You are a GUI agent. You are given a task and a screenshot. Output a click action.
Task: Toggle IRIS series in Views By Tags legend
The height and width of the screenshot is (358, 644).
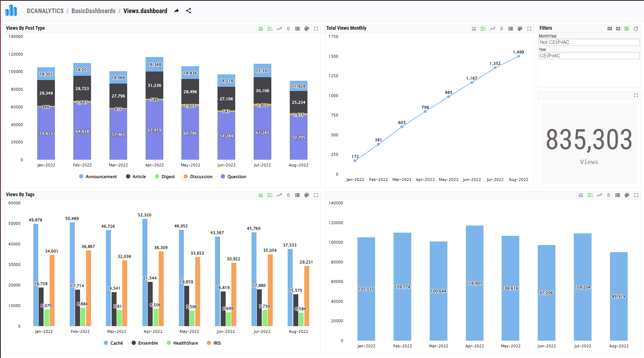(x=214, y=343)
